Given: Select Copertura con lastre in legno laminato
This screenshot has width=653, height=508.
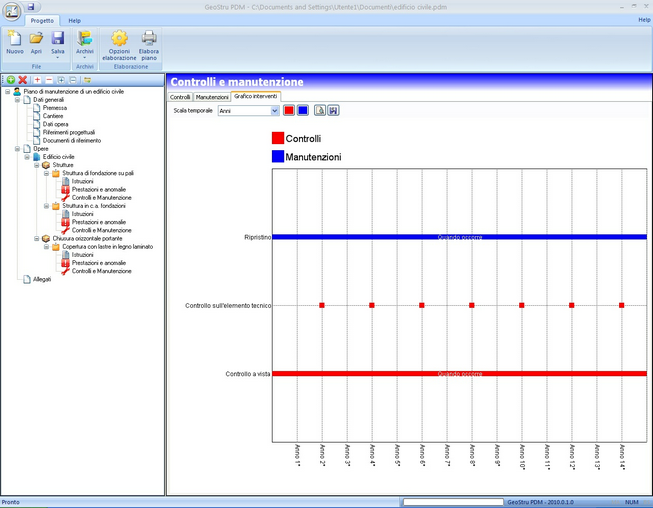Looking at the screenshot, I should (x=107, y=247).
